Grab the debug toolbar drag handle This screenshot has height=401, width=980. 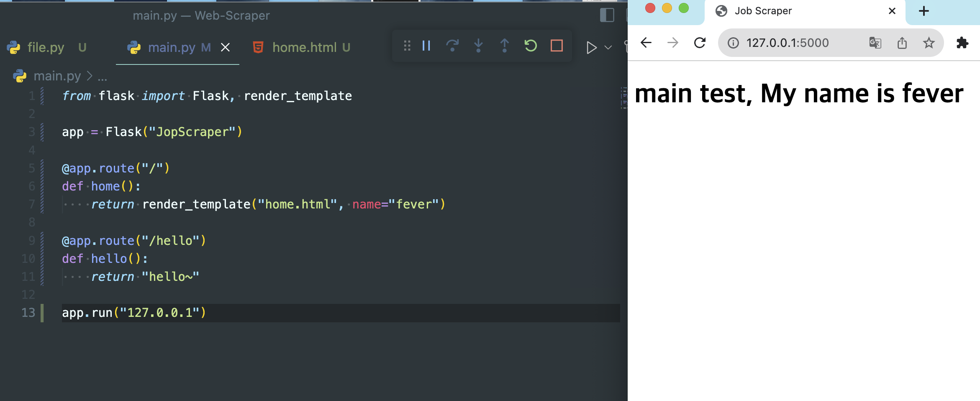tap(407, 46)
